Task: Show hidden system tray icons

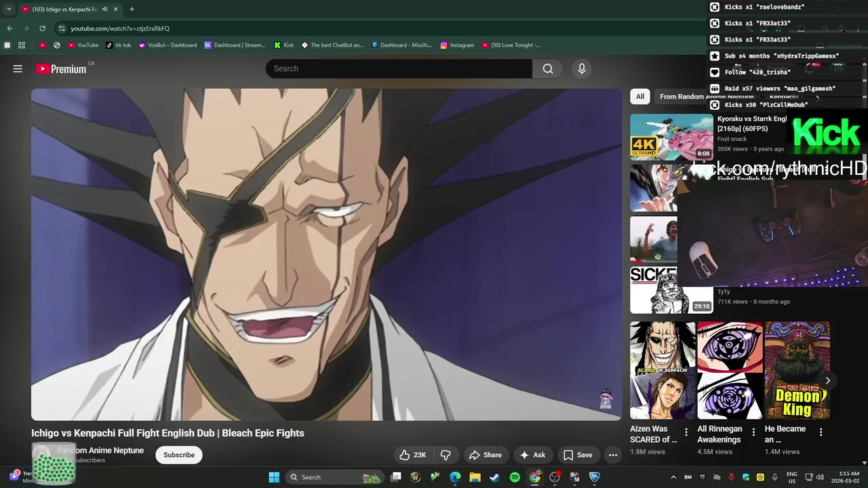Action: 673,477
